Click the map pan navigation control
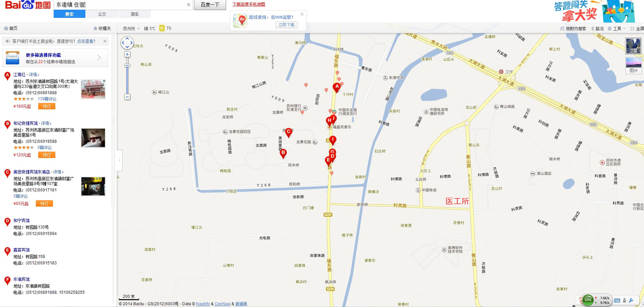The height and width of the screenshot is (307, 644). pyautogui.click(x=127, y=43)
